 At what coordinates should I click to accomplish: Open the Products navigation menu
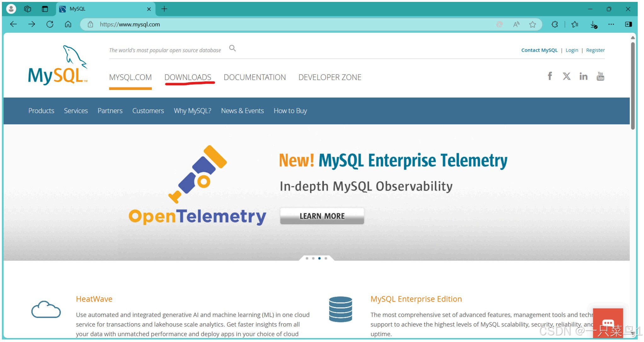click(41, 111)
